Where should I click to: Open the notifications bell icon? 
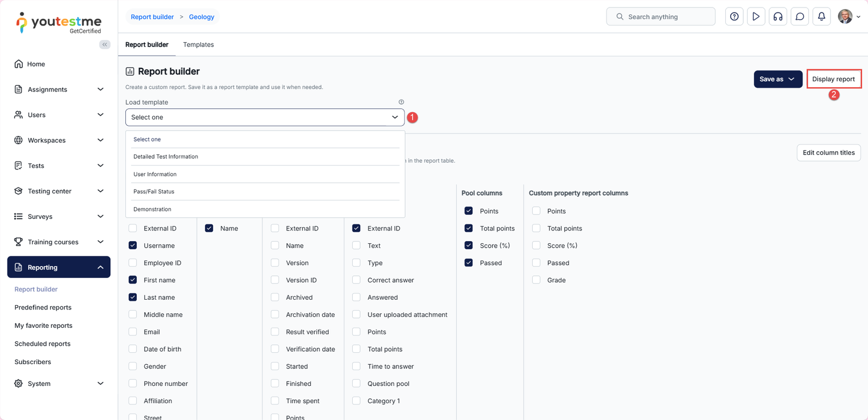821,17
